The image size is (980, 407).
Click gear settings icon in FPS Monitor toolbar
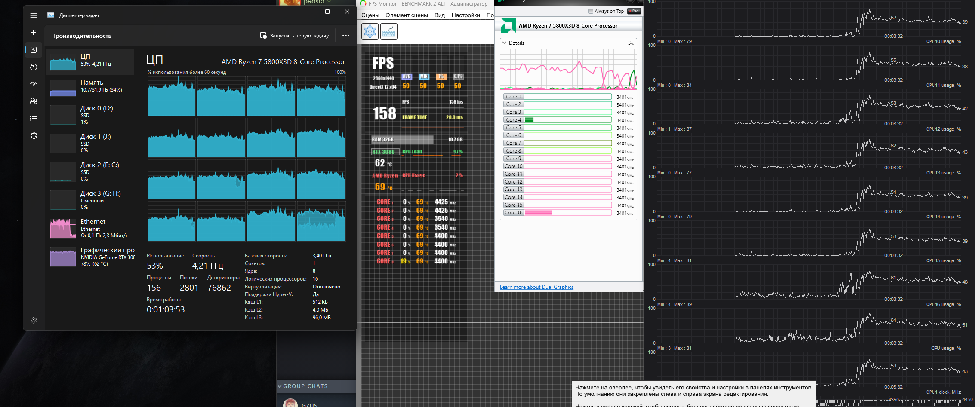[370, 31]
